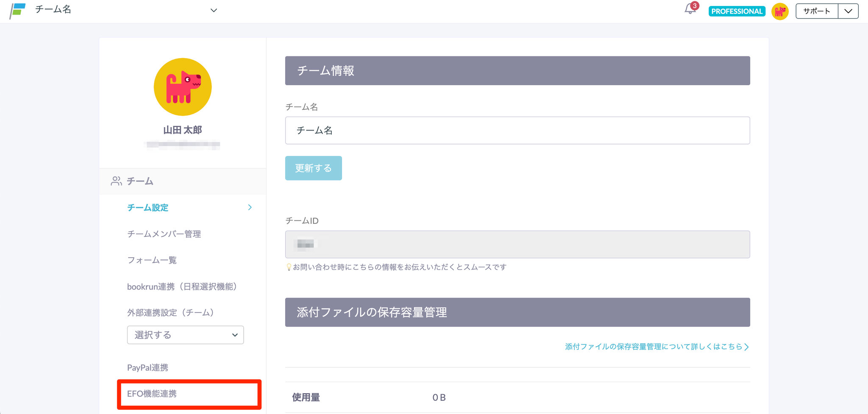Open the attachment storage details link

point(657,347)
